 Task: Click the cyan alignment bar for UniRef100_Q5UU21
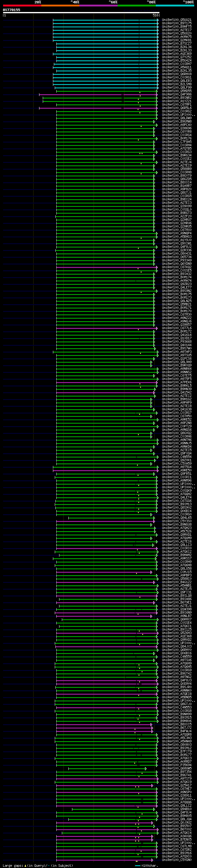106,20
